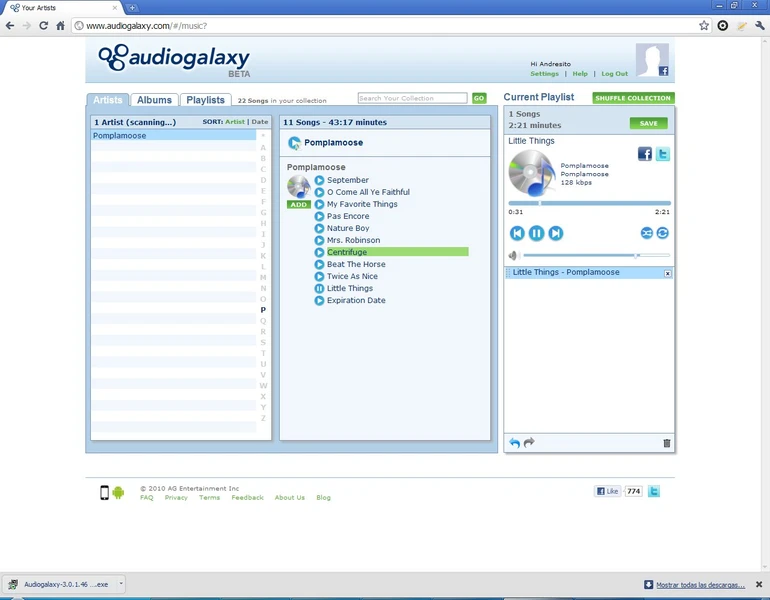The height and width of the screenshot is (600, 770).
Task: Open the About Us footer link
Action: [x=290, y=497]
